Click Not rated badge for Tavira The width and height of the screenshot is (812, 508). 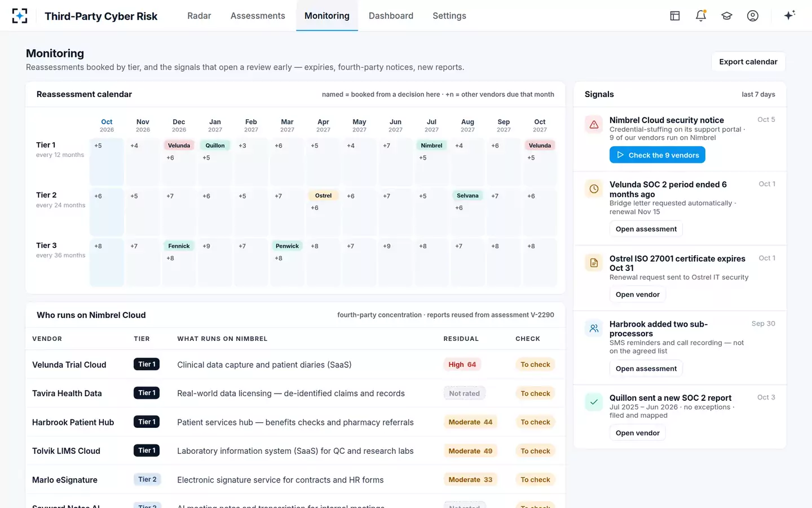click(x=465, y=393)
